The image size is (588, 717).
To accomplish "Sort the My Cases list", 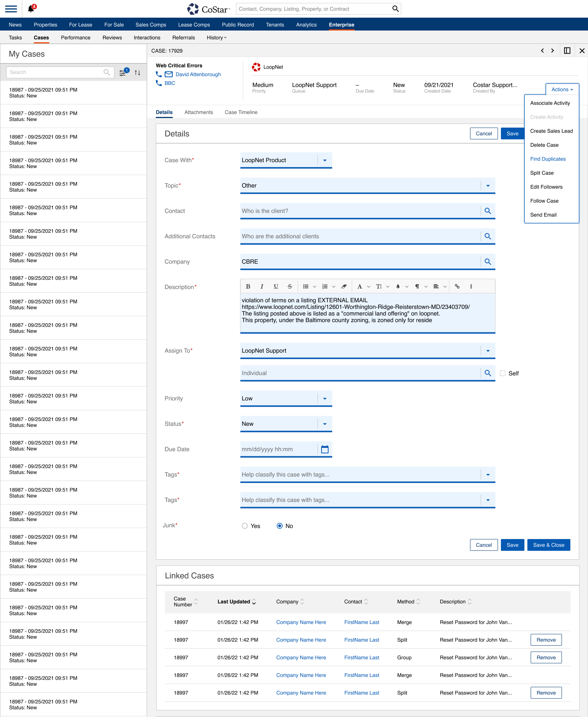I will [137, 73].
